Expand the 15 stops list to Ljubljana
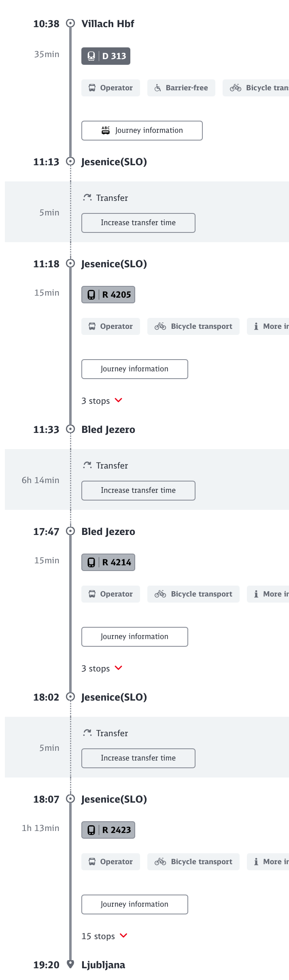Image resolution: width=289 pixels, height=980 pixels. pyautogui.click(x=104, y=936)
